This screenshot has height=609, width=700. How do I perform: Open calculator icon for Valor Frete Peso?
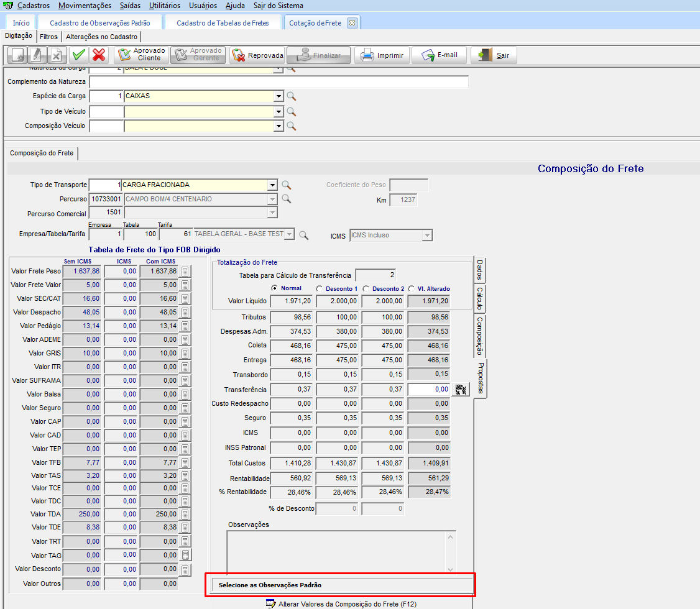pyautogui.click(x=185, y=271)
